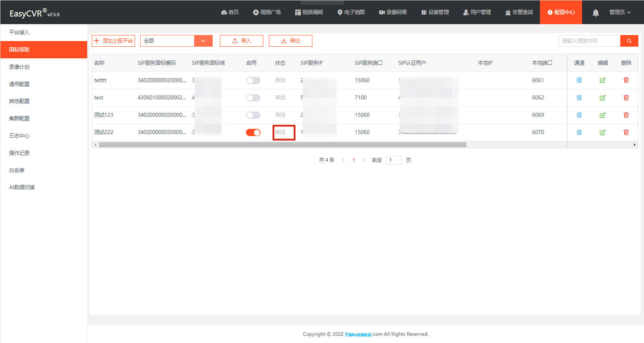Open channel settings for 测试222 row
The image size is (644, 343).
(579, 132)
